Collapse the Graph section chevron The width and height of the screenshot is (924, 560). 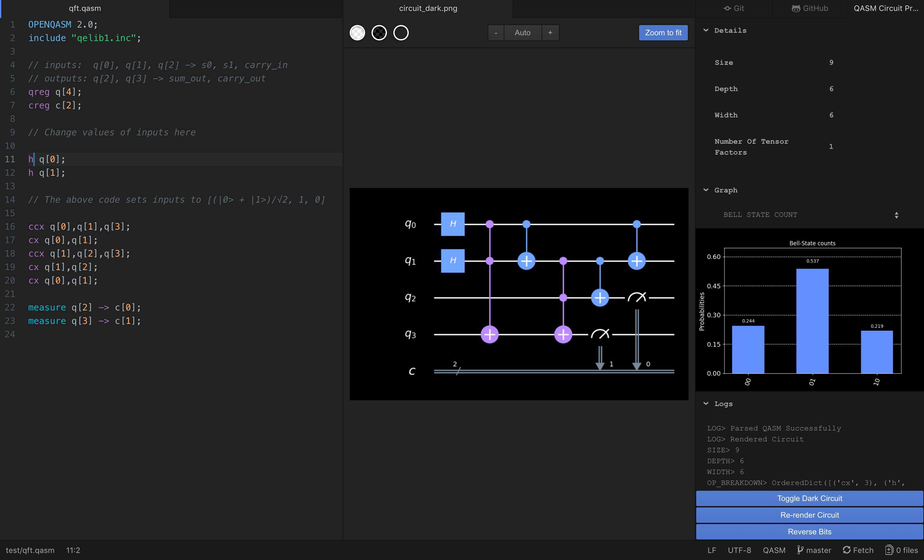click(x=706, y=190)
